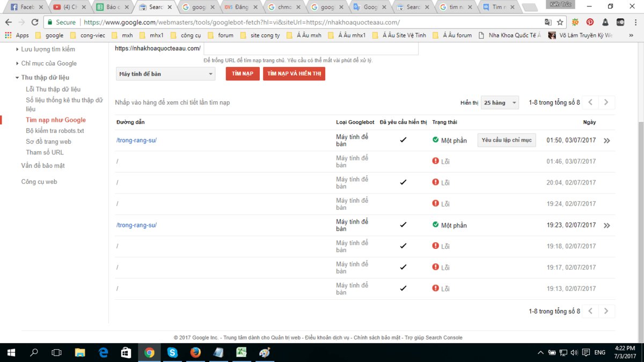
Task: Open the 'Á Âu Site Vệ Tinh' bookmark folder
Action: 400,35
